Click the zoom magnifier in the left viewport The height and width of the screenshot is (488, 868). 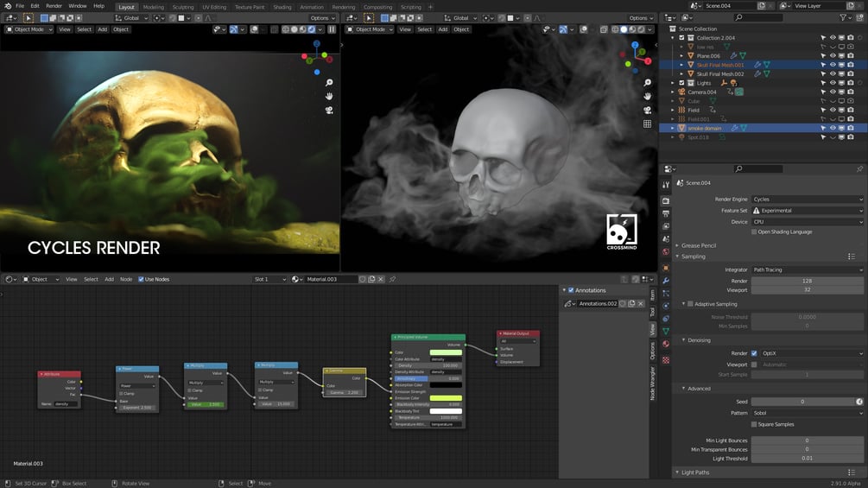(x=329, y=83)
